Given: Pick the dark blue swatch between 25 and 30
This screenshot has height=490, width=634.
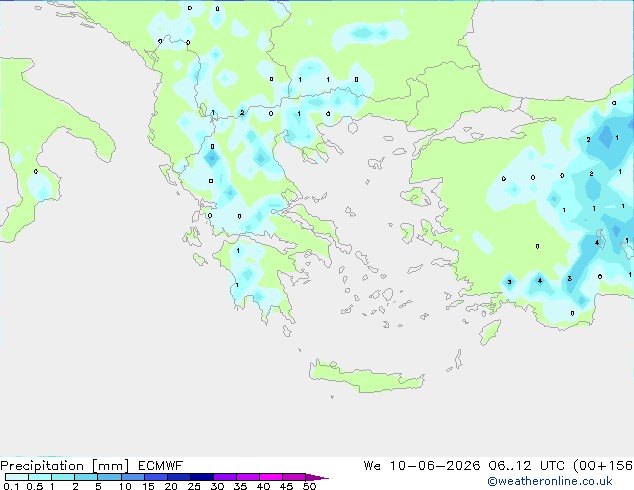Looking at the screenshot, I should coord(202,477).
